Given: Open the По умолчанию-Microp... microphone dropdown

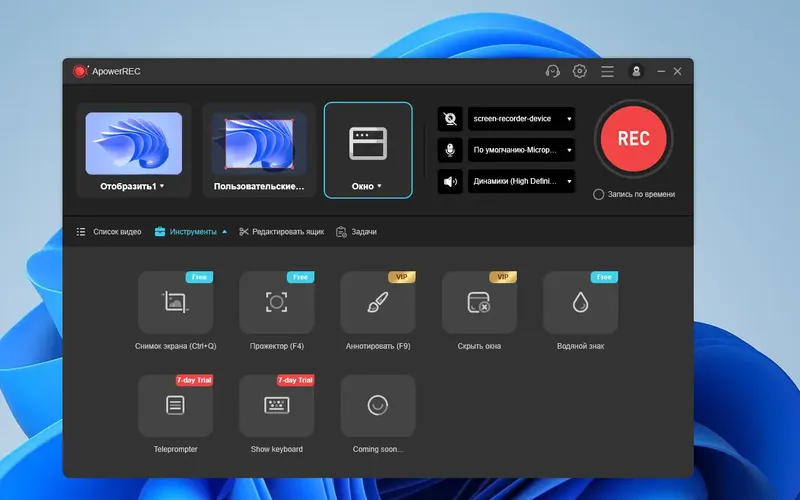Looking at the screenshot, I should tap(521, 150).
